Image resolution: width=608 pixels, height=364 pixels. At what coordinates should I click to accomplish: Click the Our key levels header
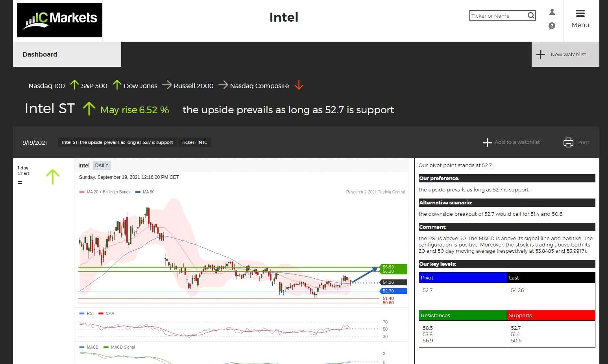point(507,264)
